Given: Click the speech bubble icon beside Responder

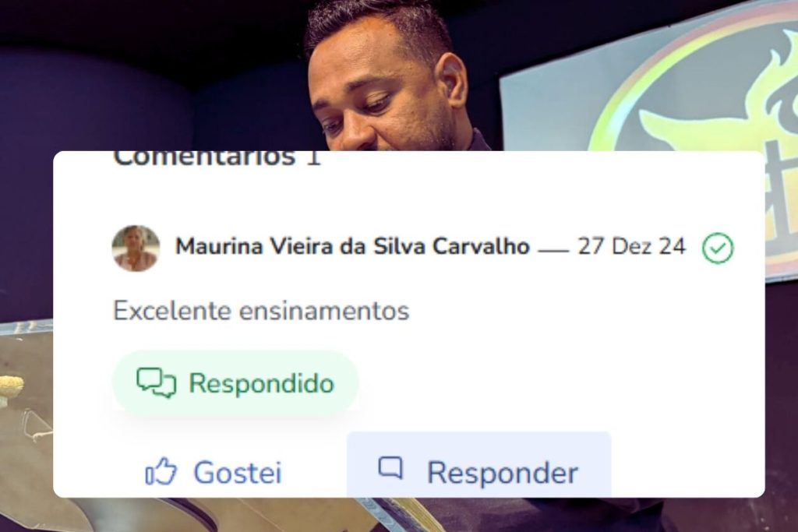Looking at the screenshot, I should [x=391, y=467].
